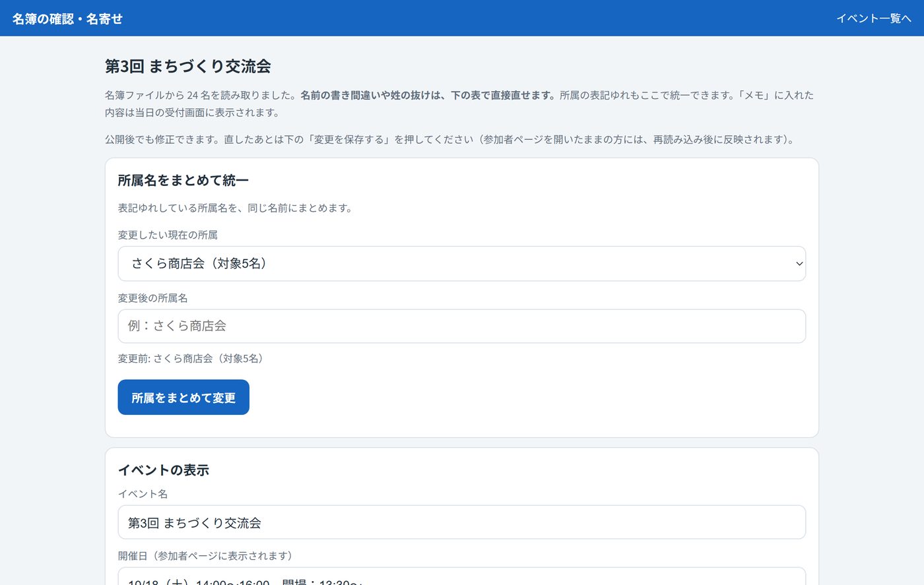Screen dimensions: 924x585
Task: Click the 変更後の所属名 label
Action: tap(153, 298)
